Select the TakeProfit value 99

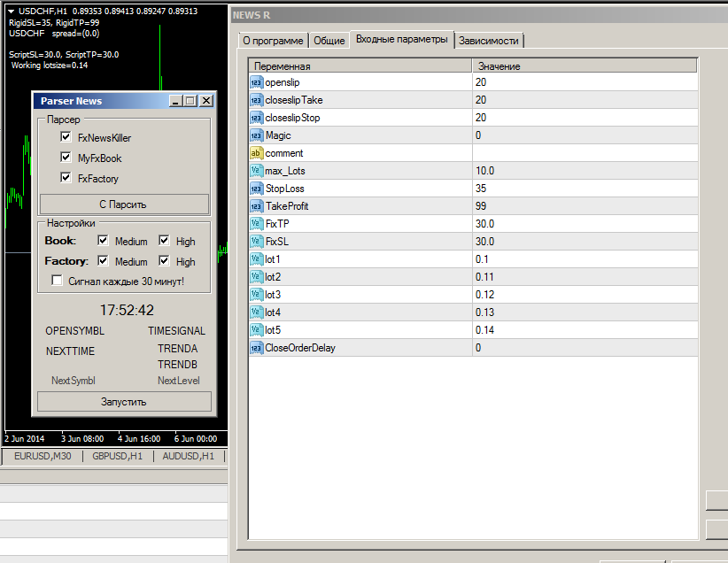click(585, 206)
